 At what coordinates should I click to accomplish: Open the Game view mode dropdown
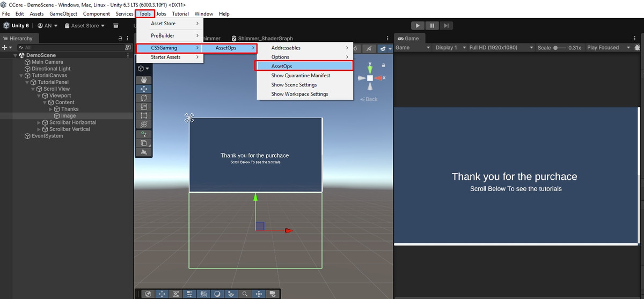pos(413,48)
